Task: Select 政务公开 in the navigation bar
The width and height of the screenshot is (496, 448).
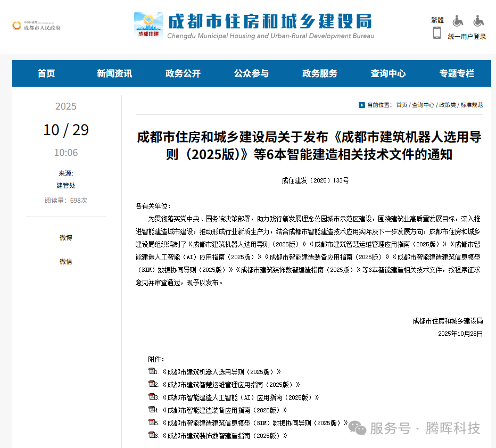Action: (x=183, y=73)
